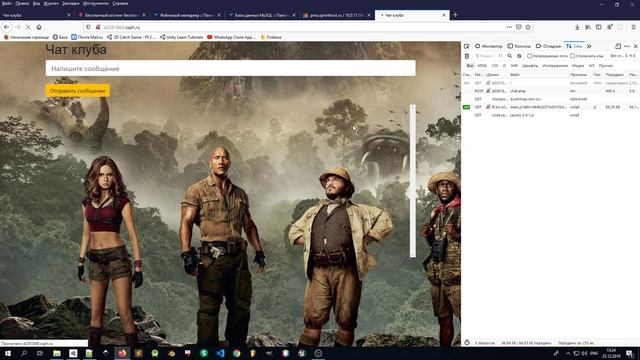Open network search magnifier icon
The image size is (640, 360).
click(509, 56)
